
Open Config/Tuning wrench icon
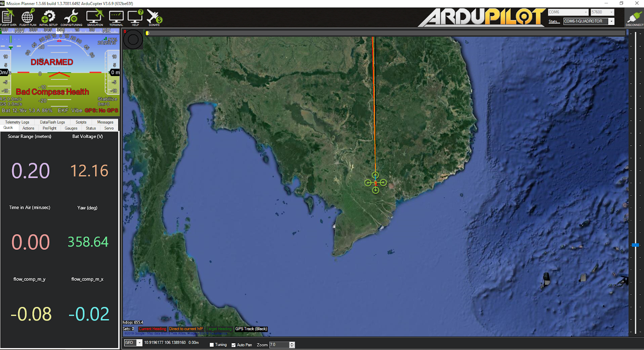(x=71, y=17)
